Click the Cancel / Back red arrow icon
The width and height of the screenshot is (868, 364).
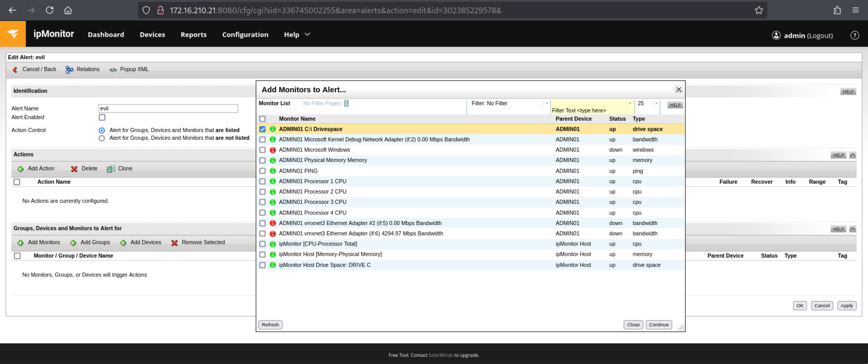point(15,69)
